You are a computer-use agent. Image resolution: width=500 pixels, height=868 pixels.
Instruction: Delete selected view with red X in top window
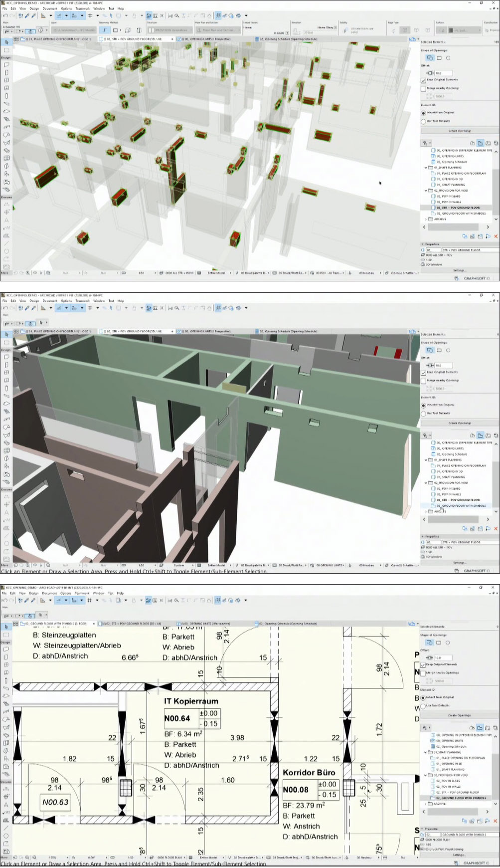click(496, 236)
